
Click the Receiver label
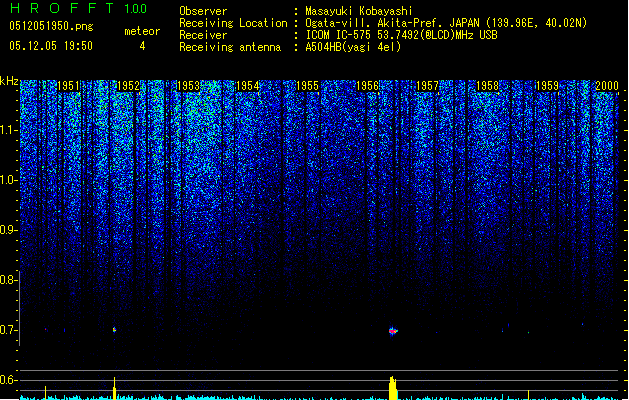click(203, 35)
